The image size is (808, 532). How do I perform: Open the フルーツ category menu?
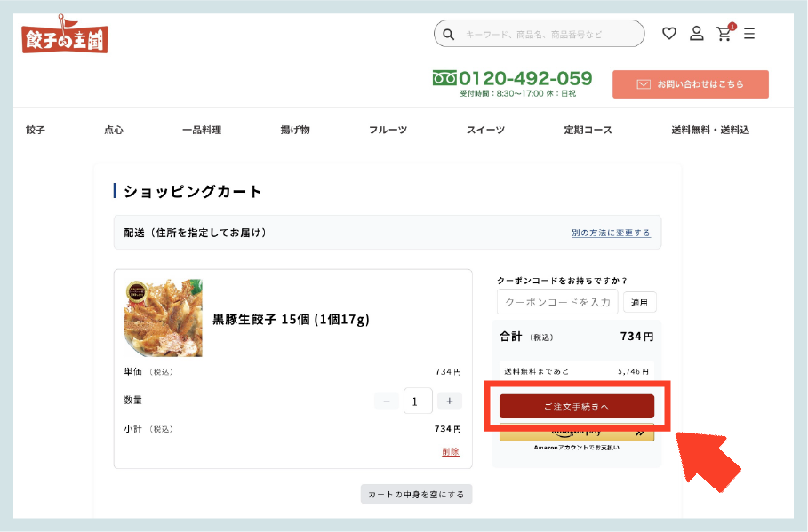click(388, 130)
